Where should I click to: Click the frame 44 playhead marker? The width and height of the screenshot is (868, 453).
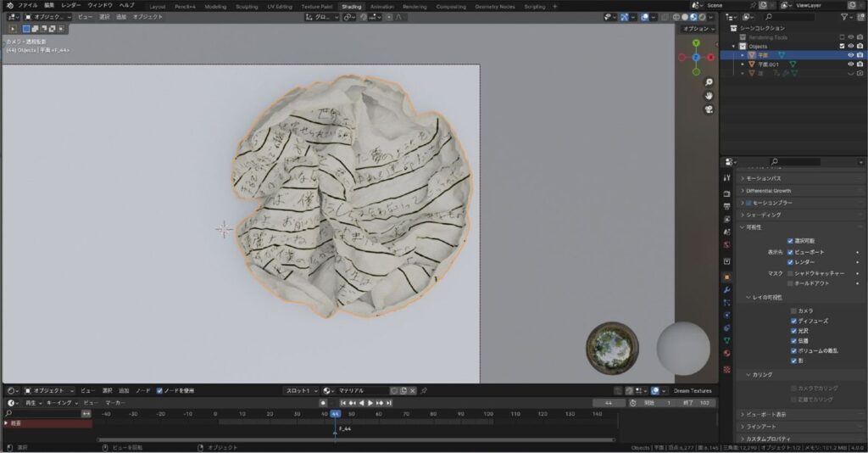click(335, 414)
